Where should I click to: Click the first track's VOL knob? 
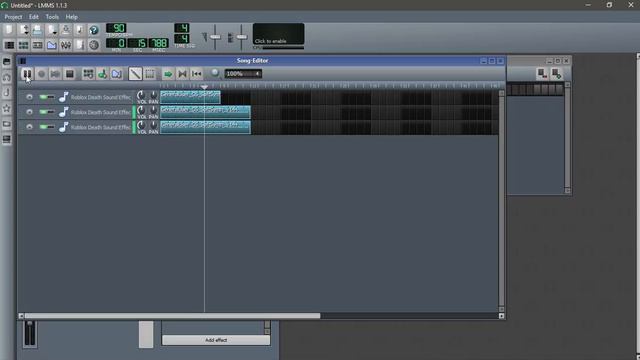click(141, 95)
